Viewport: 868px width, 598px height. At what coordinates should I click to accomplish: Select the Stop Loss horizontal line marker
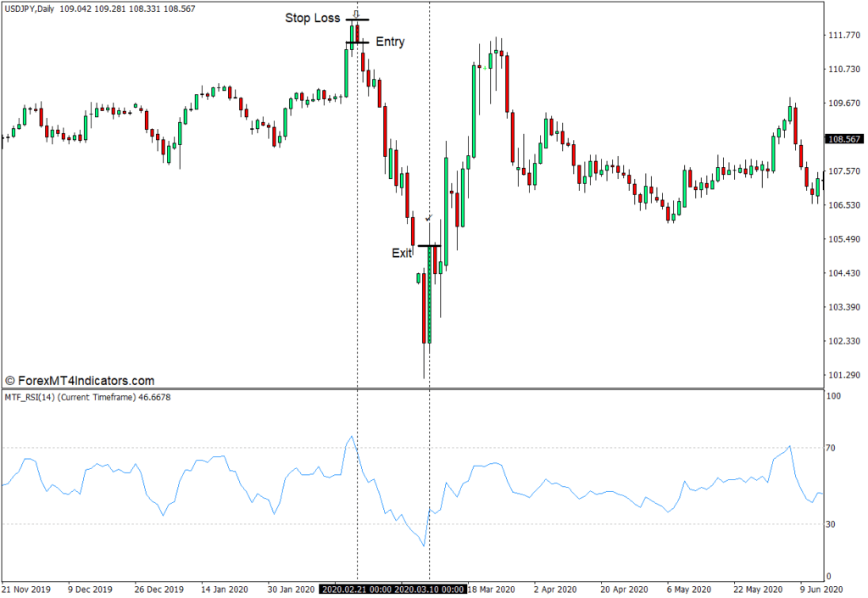pos(357,20)
